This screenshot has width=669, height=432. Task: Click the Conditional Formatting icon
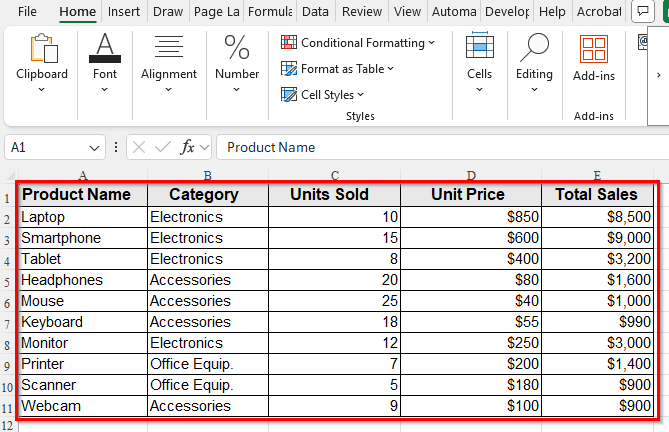click(x=289, y=42)
